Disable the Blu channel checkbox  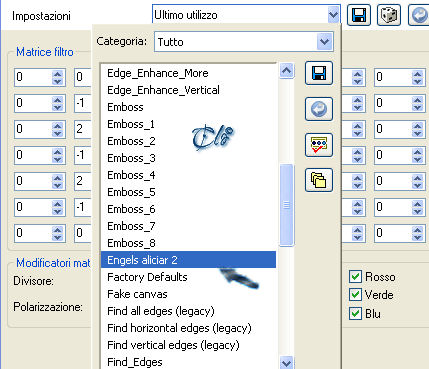[355, 313]
